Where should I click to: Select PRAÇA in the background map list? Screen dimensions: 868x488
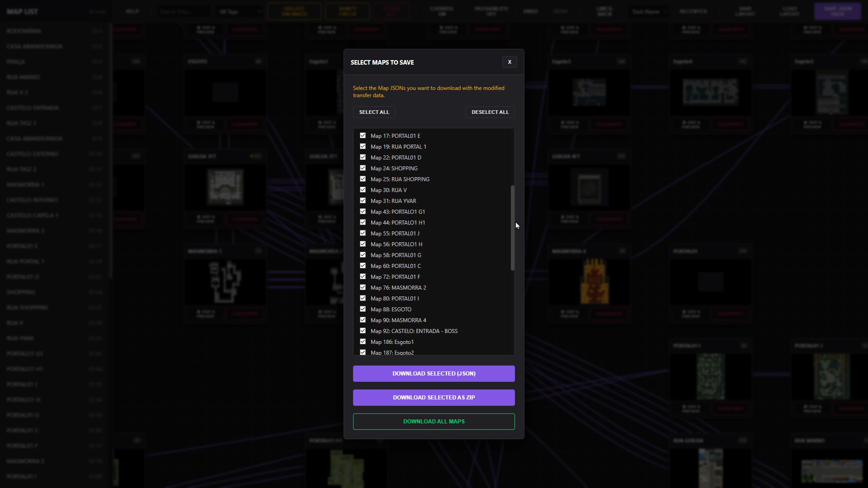[54, 61]
